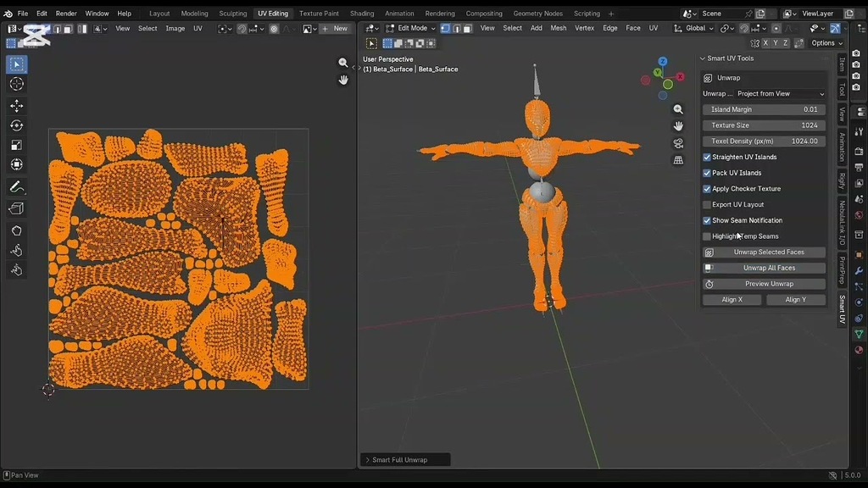Open the Image menu in UV editor
The image size is (868, 488).
pos(175,28)
